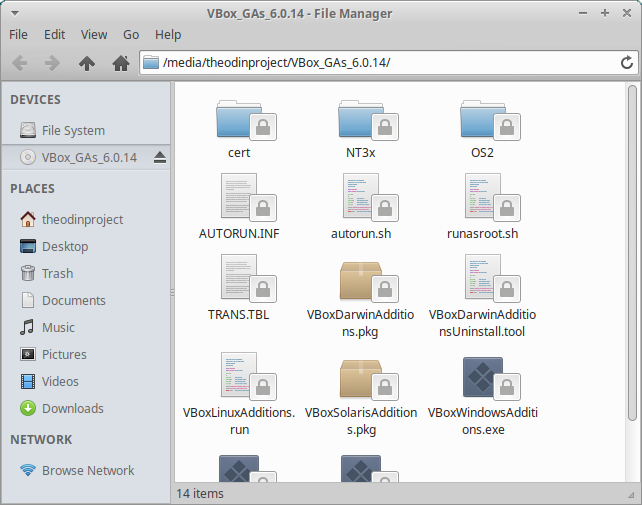Eject the VBox_GAs_6.0.14 disc

[x=160, y=157]
